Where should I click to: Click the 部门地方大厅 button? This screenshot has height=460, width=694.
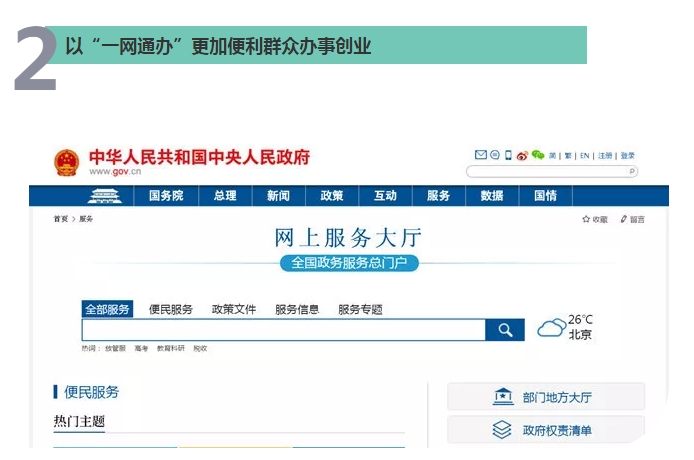pyautogui.click(x=546, y=397)
